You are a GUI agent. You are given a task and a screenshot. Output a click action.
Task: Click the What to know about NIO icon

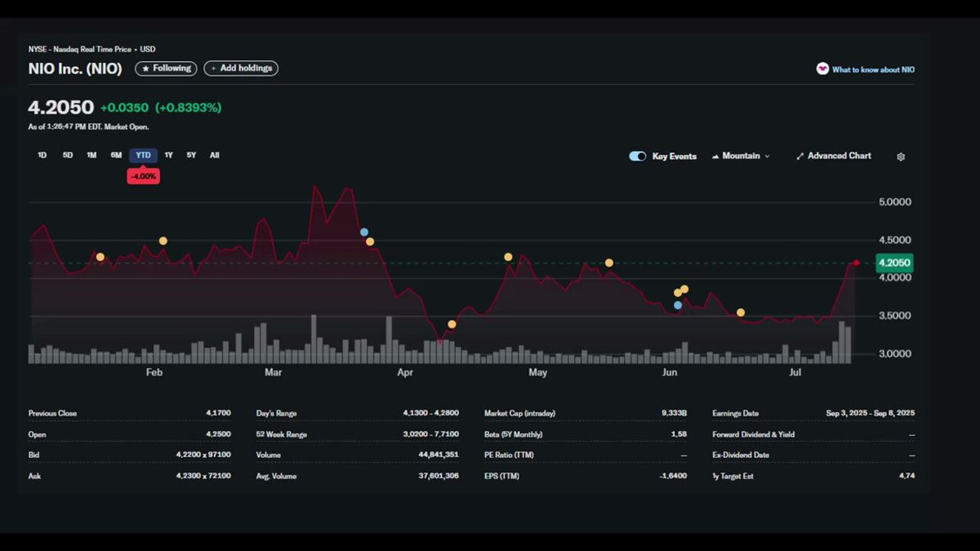pyautogui.click(x=822, y=69)
